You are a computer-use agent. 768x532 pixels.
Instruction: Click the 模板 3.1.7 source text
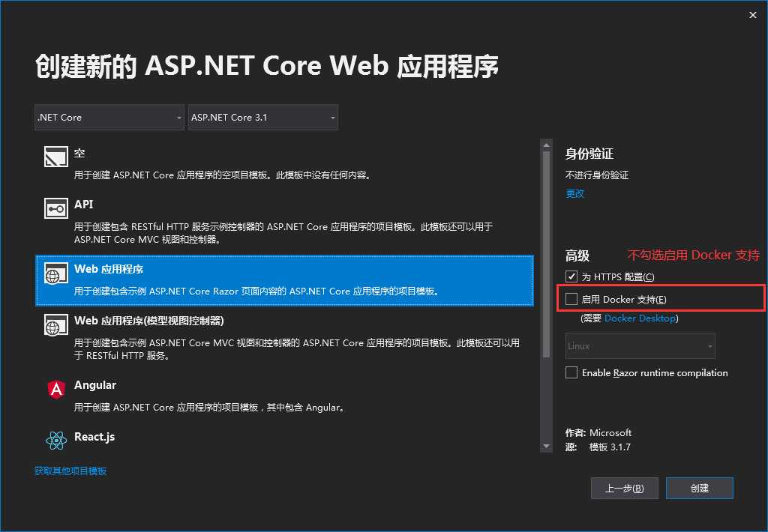(x=610, y=447)
